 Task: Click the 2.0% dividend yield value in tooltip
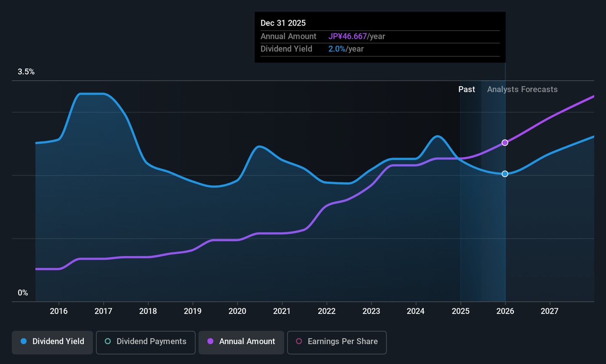coord(337,49)
